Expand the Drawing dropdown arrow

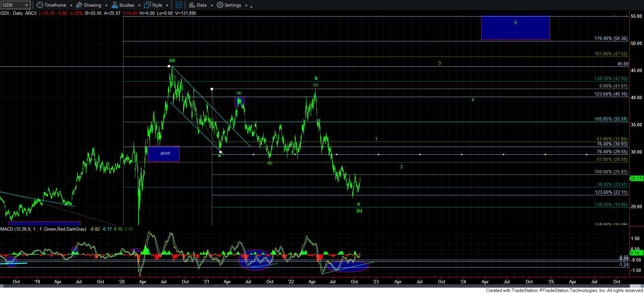pyautogui.click(x=106, y=5)
